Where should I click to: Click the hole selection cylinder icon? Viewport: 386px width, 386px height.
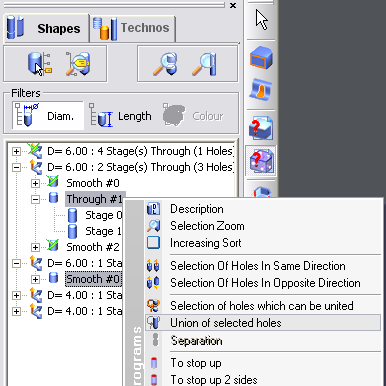(x=40, y=64)
